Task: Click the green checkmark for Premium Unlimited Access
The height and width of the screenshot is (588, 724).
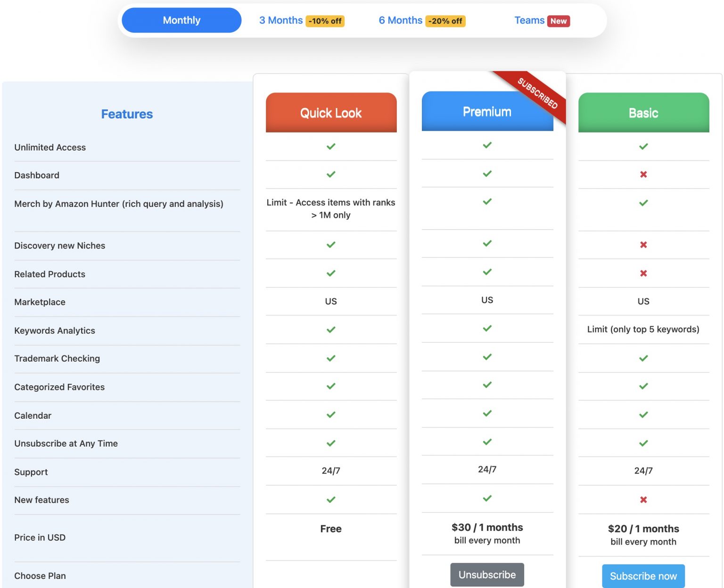Action: [487, 145]
